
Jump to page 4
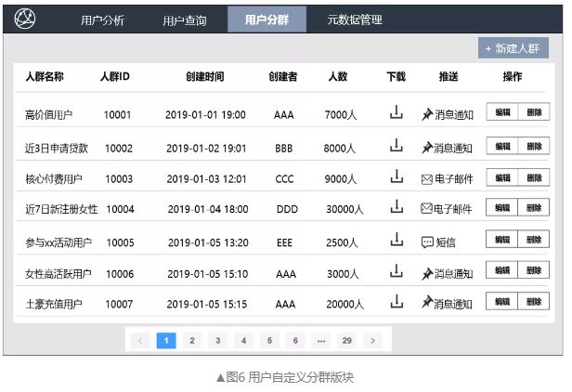(x=243, y=341)
